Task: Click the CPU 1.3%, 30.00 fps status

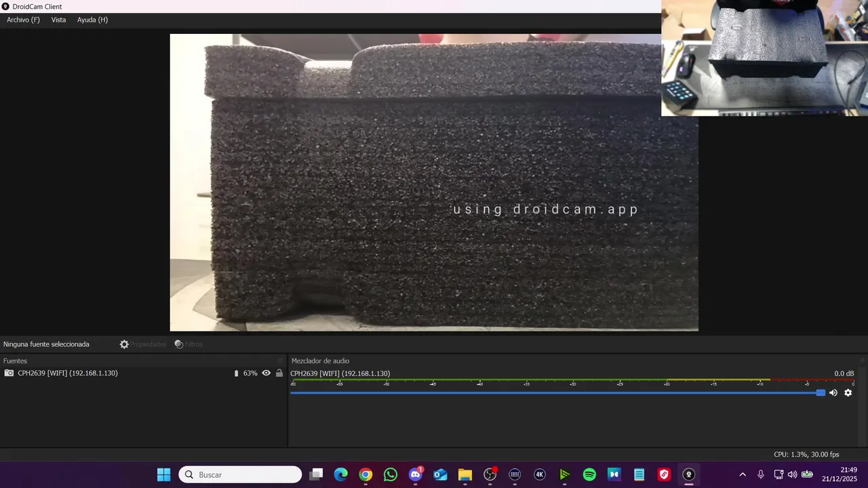Action: [x=806, y=455]
